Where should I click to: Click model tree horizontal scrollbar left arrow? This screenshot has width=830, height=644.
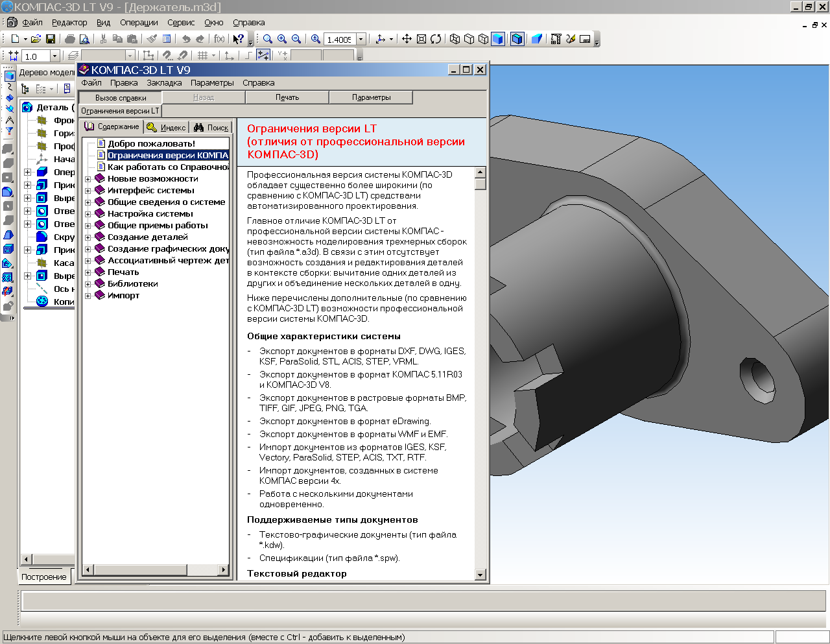[27, 559]
